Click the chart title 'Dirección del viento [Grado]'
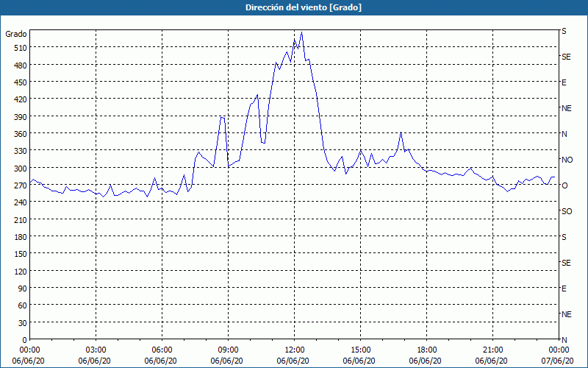 (x=304, y=7)
